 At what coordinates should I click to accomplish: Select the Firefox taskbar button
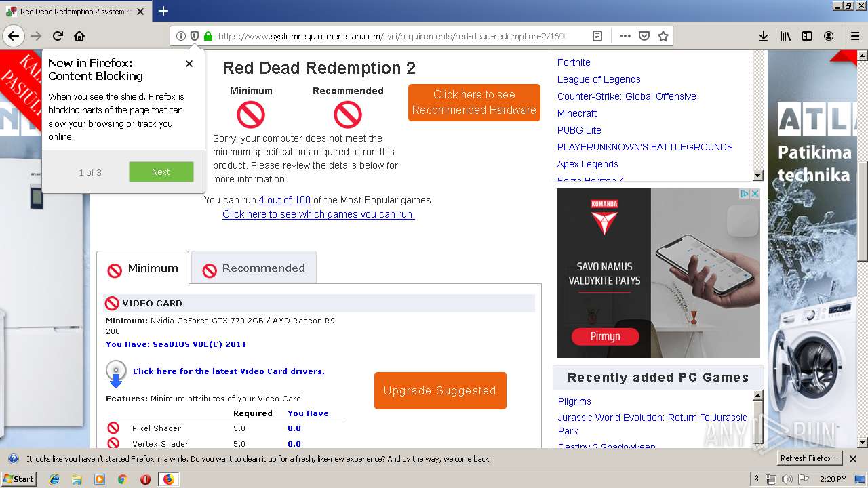[x=168, y=479]
